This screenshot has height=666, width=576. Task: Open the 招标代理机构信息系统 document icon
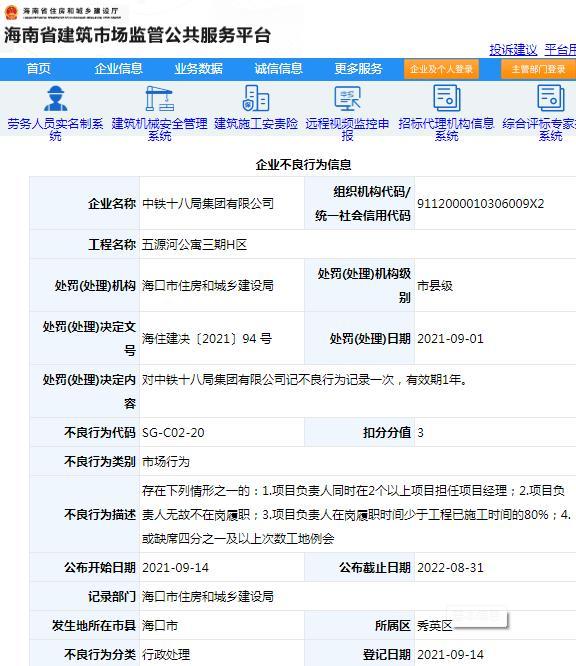pyautogui.click(x=446, y=99)
